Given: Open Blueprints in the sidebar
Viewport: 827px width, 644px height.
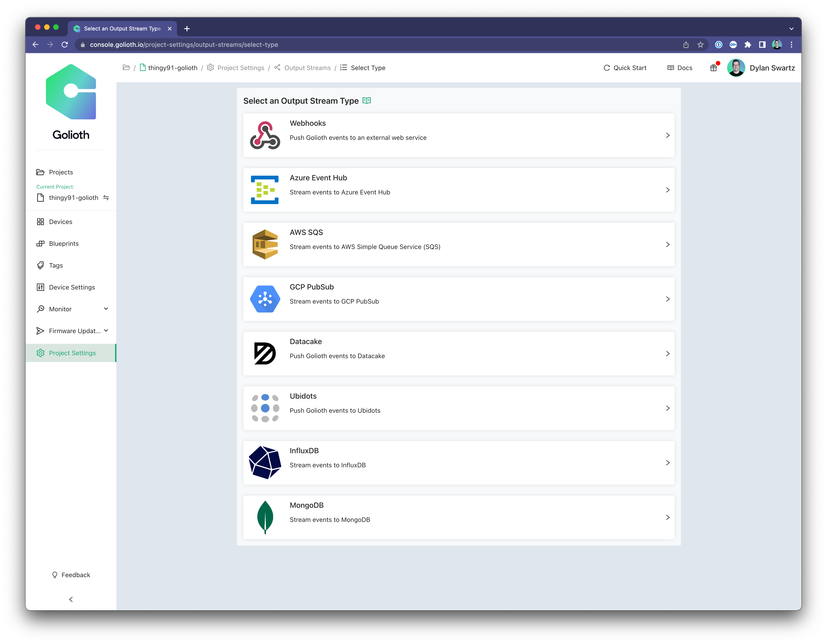Looking at the screenshot, I should coord(58,244).
